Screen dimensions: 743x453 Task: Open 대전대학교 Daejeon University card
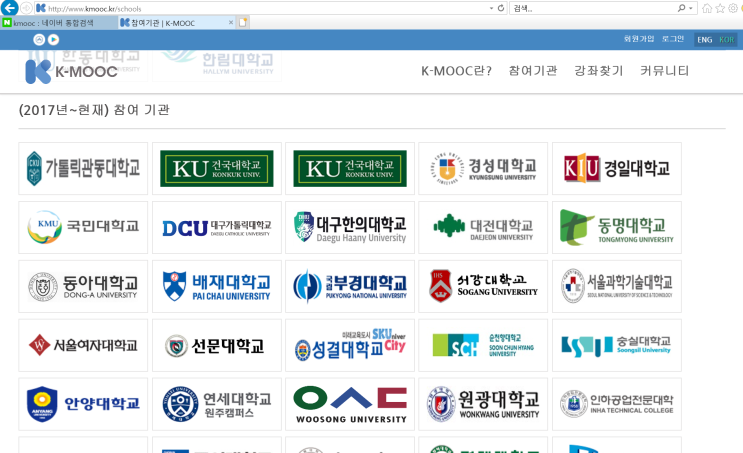(483, 227)
